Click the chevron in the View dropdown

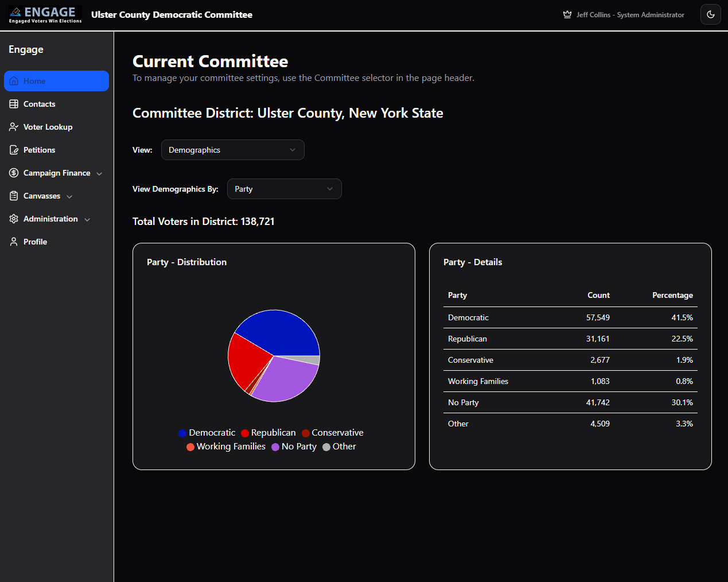(x=293, y=150)
